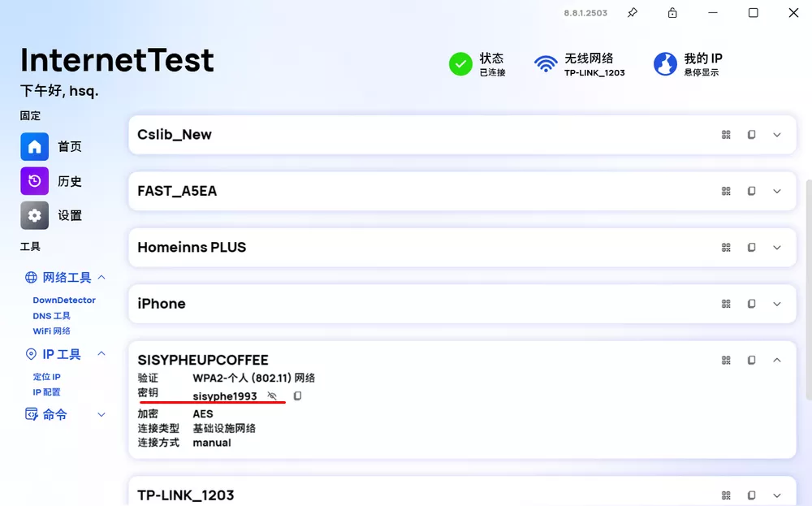Expand the 命令 sidebar section
The width and height of the screenshot is (812, 506).
pyautogui.click(x=101, y=414)
